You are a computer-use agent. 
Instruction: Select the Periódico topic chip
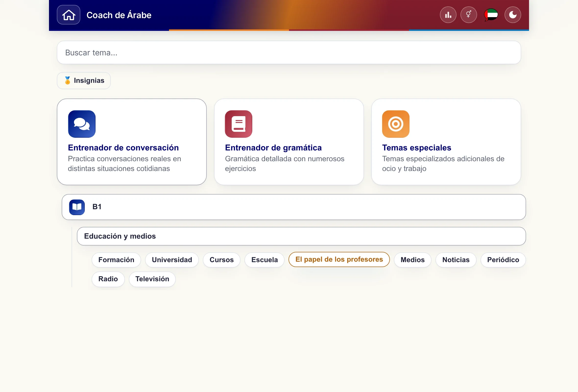pos(503,260)
